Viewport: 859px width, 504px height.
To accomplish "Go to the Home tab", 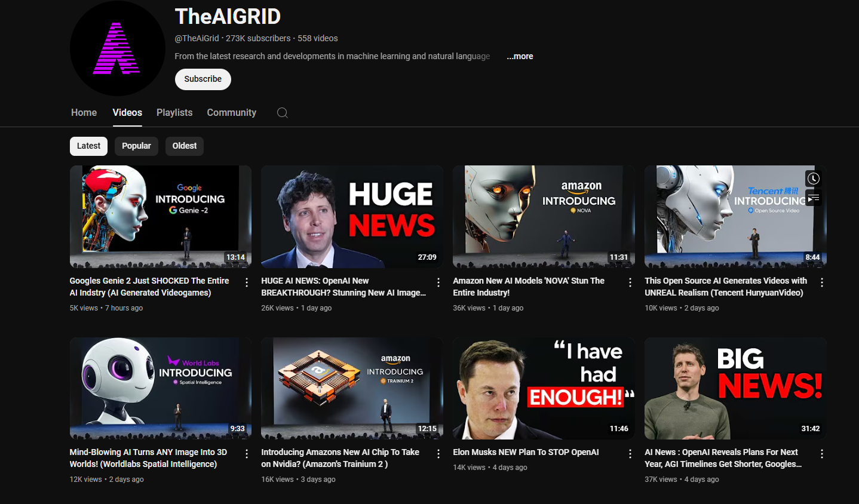I will coord(84,112).
